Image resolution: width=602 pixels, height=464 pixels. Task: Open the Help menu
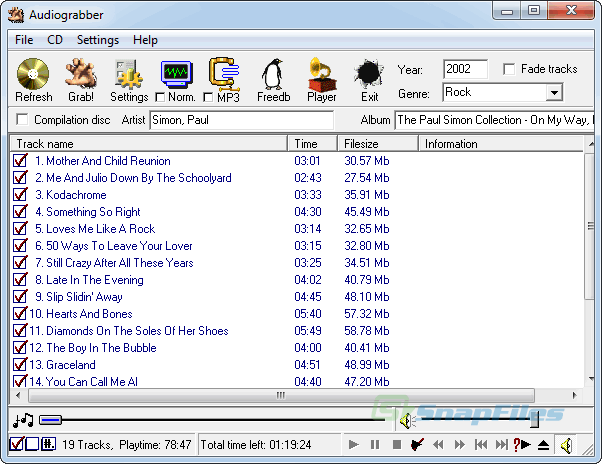coord(146,40)
